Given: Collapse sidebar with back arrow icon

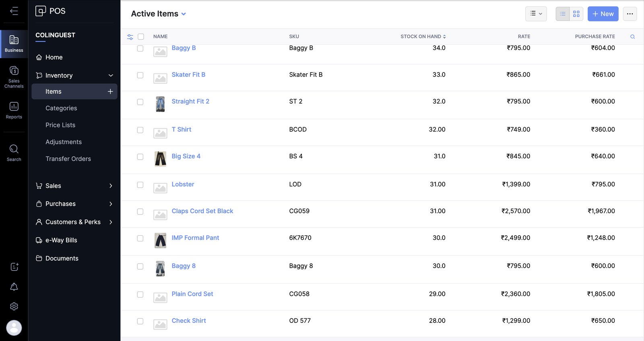Looking at the screenshot, I should pyautogui.click(x=14, y=11).
